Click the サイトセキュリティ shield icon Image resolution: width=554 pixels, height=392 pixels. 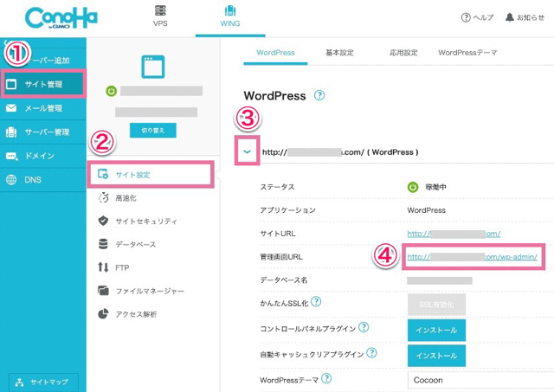[x=103, y=221]
